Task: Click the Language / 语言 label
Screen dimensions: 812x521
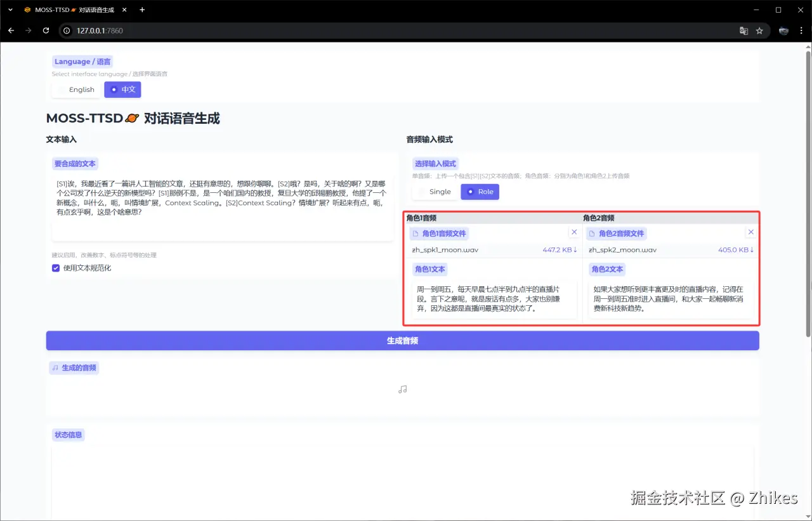Action: [82, 62]
